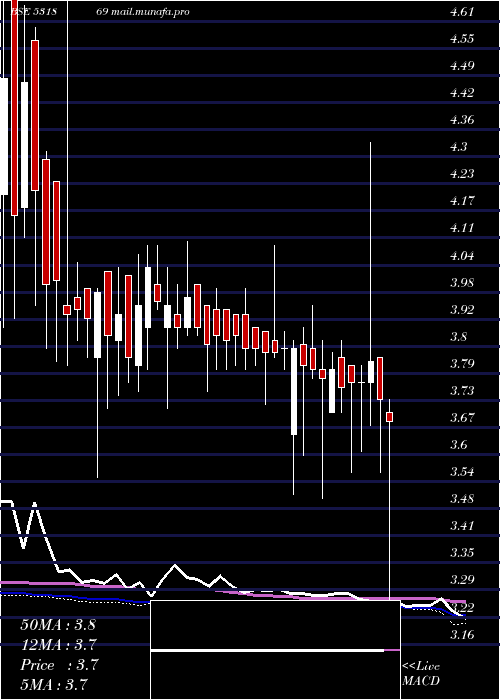Choose the 4.17 price label
Screen dimensions: 500x700
pos(462,200)
